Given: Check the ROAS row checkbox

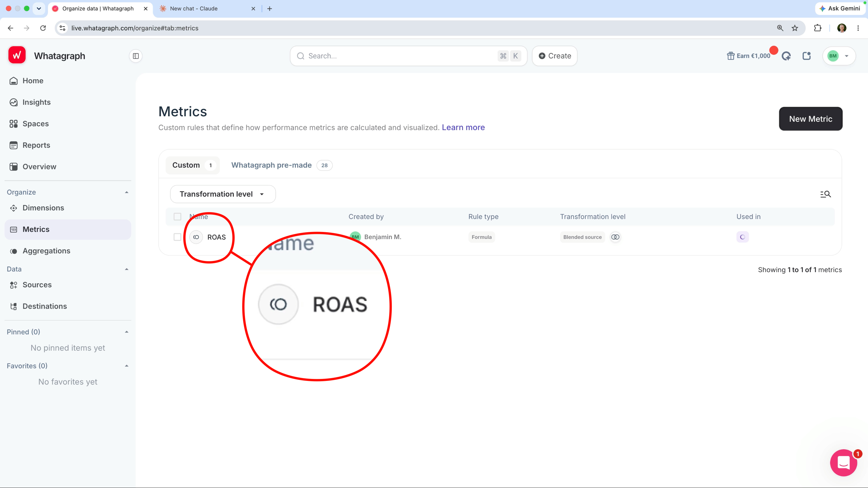Looking at the screenshot, I should tap(177, 237).
